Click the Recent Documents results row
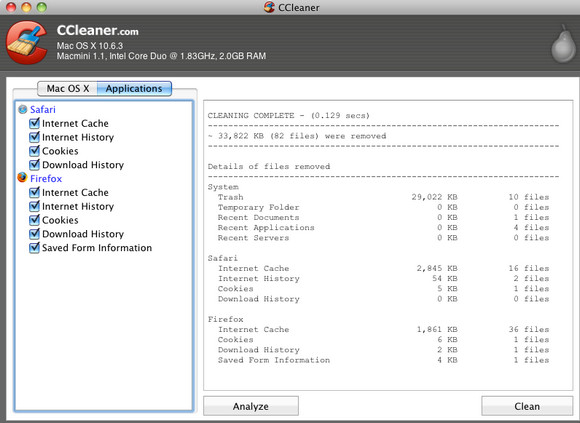Viewport: 580px width, 423px height. pos(383,217)
